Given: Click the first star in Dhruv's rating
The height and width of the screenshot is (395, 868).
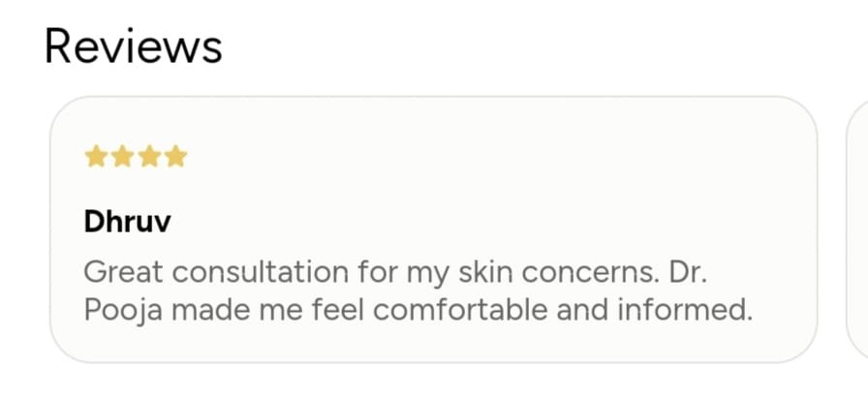Looking at the screenshot, I should coord(95,157).
